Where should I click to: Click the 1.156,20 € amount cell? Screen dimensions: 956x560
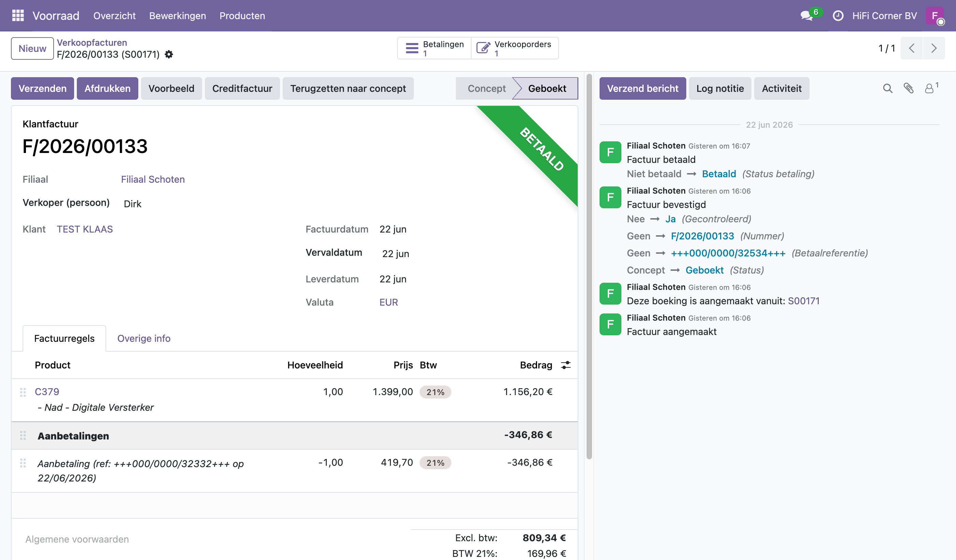[x=528, y=392]
